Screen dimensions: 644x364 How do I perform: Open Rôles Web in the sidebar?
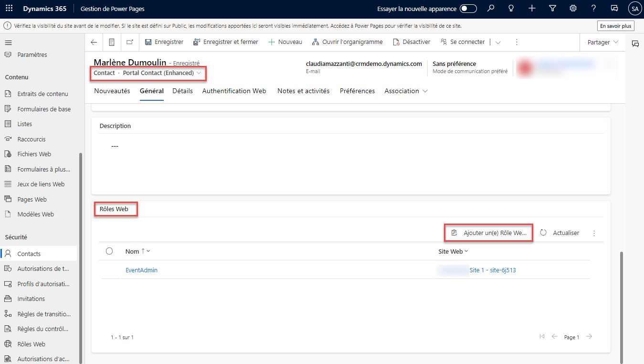[32, 344]
